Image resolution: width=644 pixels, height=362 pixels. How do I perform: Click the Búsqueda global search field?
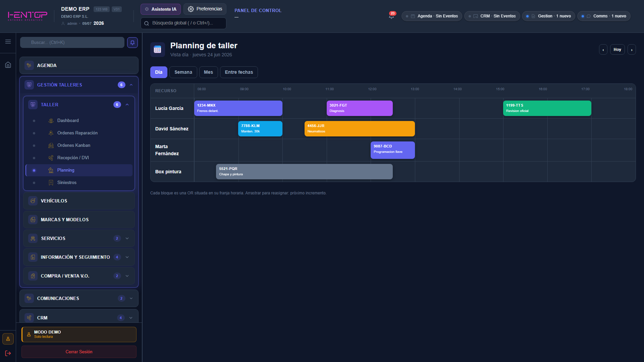click(183, 23)
